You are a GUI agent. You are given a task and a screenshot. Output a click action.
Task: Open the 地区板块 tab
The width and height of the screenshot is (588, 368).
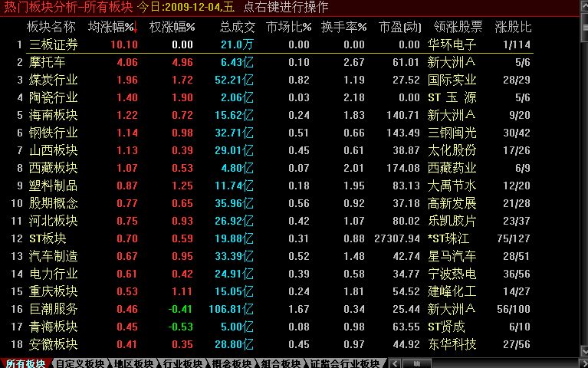pos(132,363)
